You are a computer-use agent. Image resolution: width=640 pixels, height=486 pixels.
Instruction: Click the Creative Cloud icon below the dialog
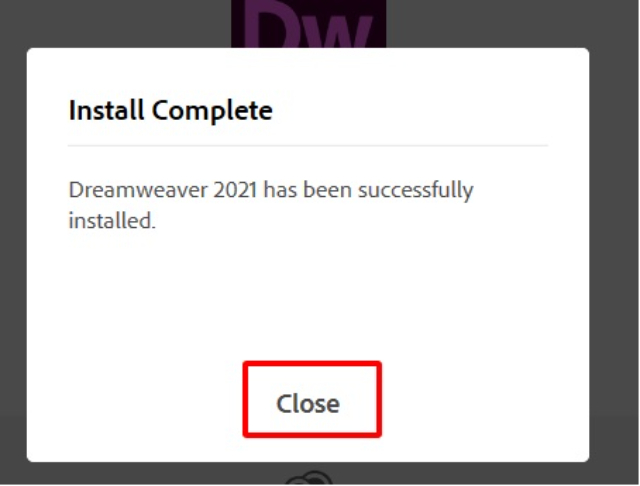(x=308, y=477)
